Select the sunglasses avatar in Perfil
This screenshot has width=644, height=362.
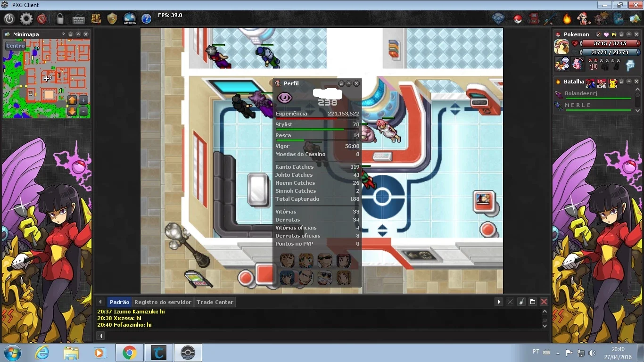tap(324, 260)
